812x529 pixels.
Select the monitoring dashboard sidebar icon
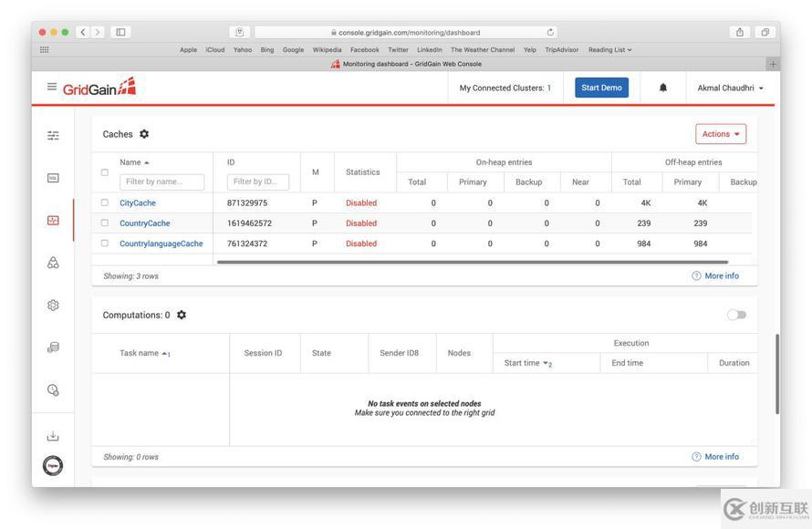[53, 221]
